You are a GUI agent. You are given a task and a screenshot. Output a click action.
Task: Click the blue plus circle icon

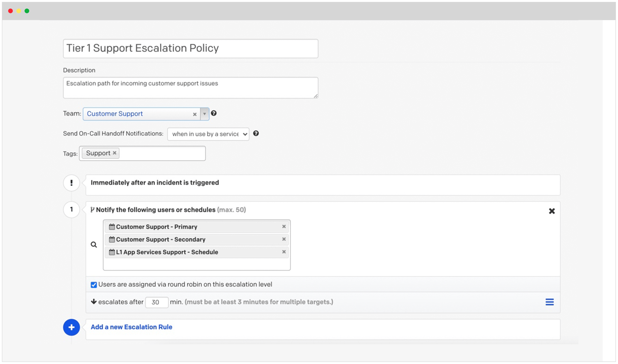point(71,327)
